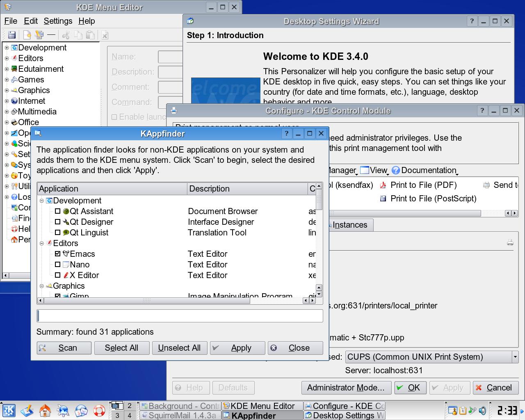Expand the Edutainment category in Menu Editor
The width and height of the screenshot is (525, 420).
[7, 69]
